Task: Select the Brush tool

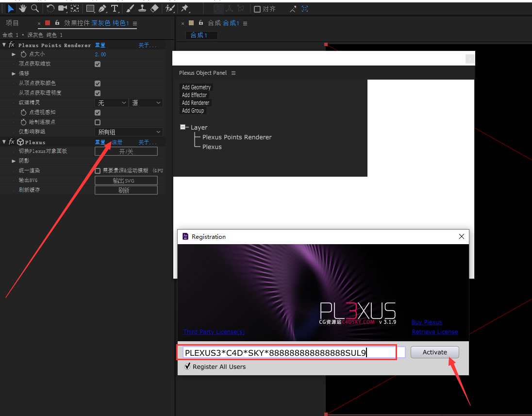Action: [x=130, y=8]
